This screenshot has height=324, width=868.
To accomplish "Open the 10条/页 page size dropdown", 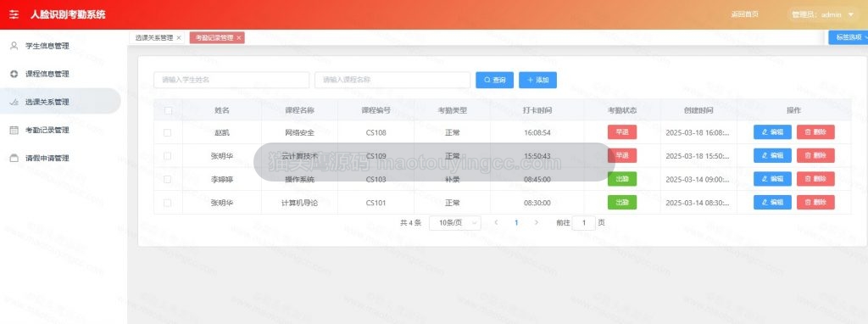I will click(x=454, y=223).
